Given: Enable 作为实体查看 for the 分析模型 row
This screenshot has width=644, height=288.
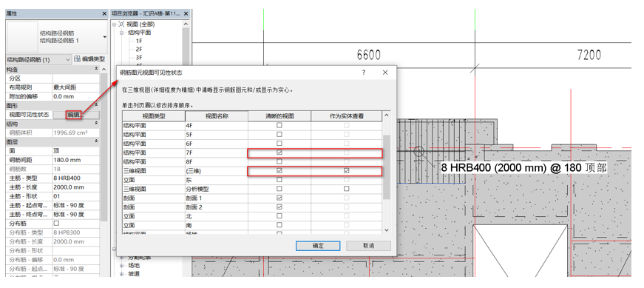Looking at the screenshot, I should coord(347,189).
